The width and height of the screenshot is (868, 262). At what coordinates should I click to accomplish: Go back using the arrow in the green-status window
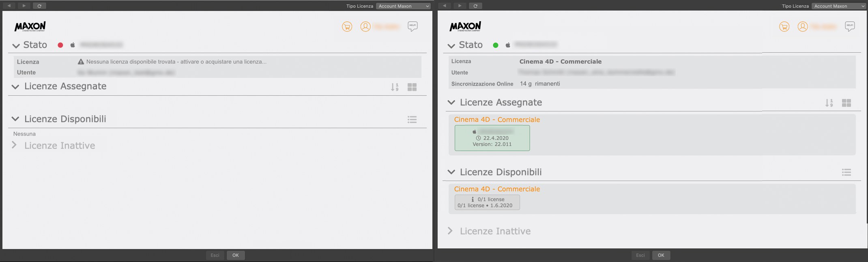(445, 6)
